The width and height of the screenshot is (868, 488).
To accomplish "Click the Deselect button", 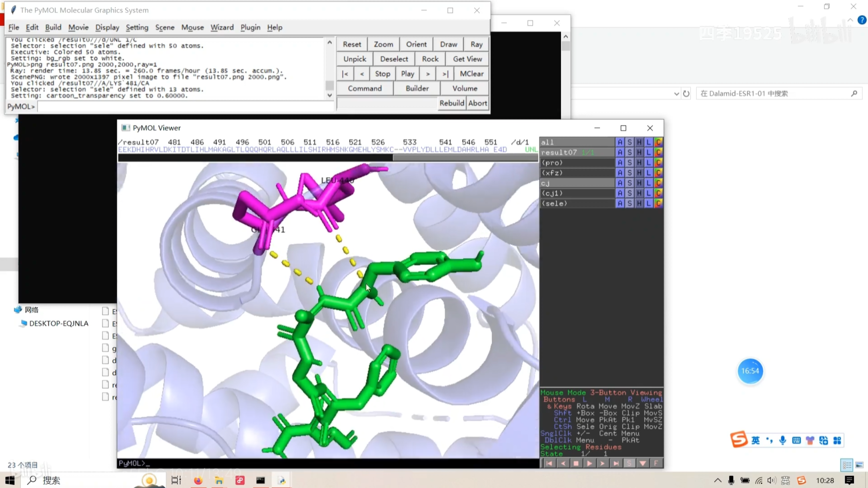I will 394,59.
